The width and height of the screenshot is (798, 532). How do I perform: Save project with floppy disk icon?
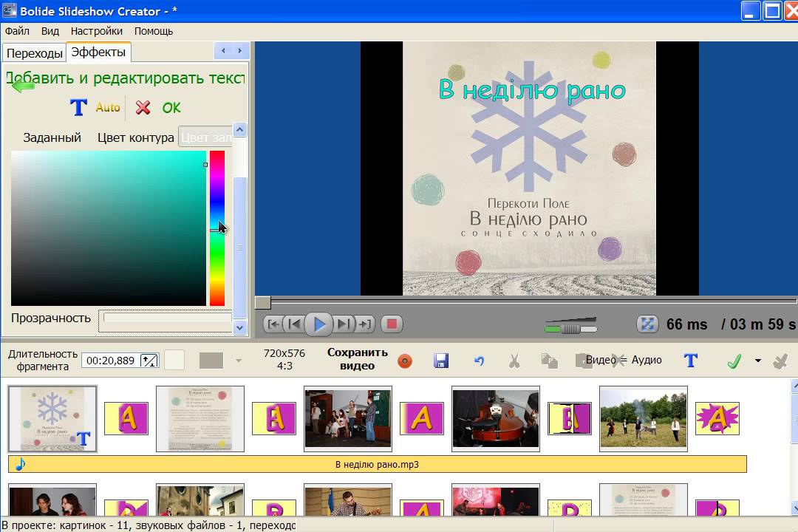[x=441, y=361]
